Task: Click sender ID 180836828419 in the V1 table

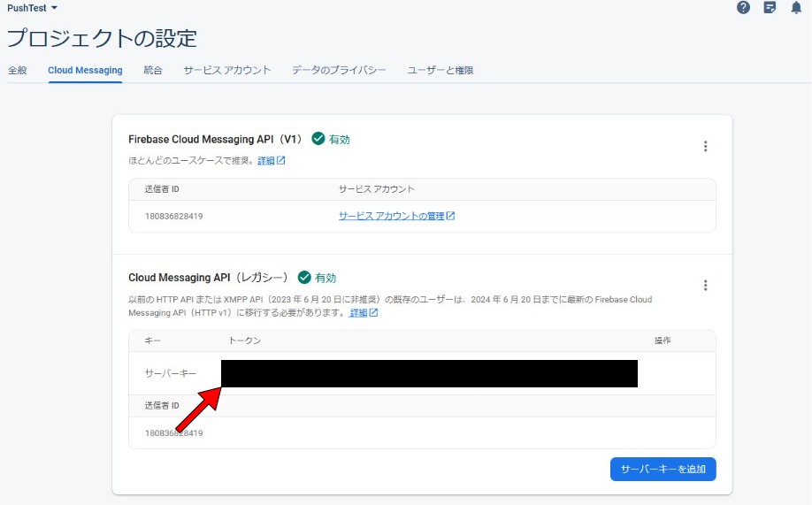Action: (x=174, y=216)
